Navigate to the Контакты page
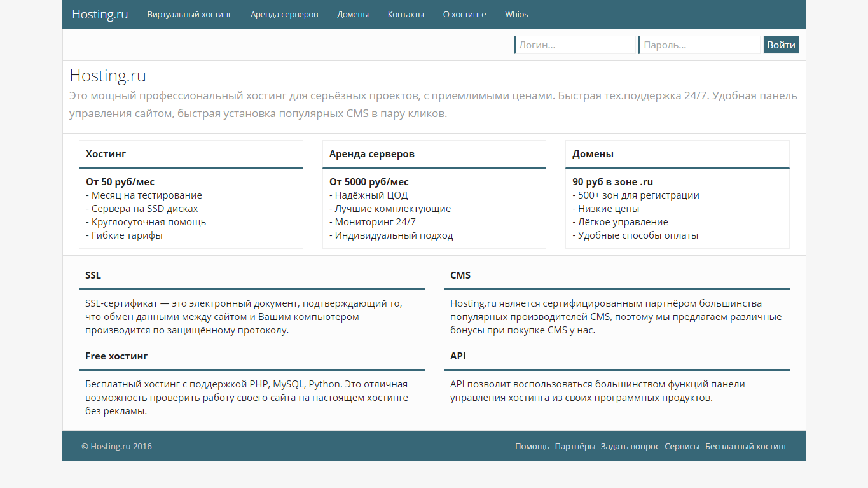 [x=406, y=14]
